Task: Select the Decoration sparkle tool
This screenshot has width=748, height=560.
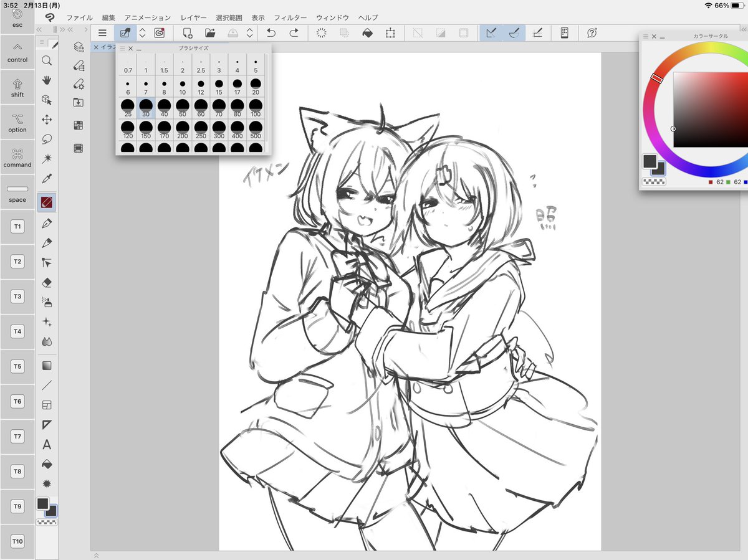Action: [47, 322]
